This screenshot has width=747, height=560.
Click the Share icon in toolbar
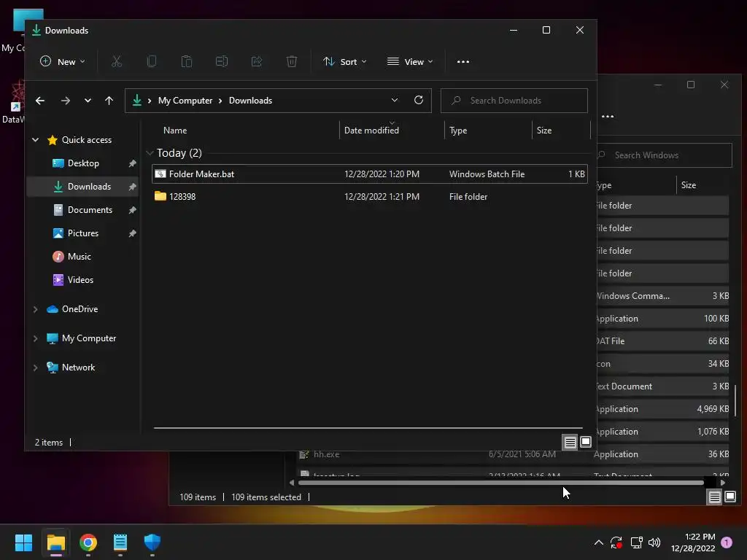tap(257, 61)
